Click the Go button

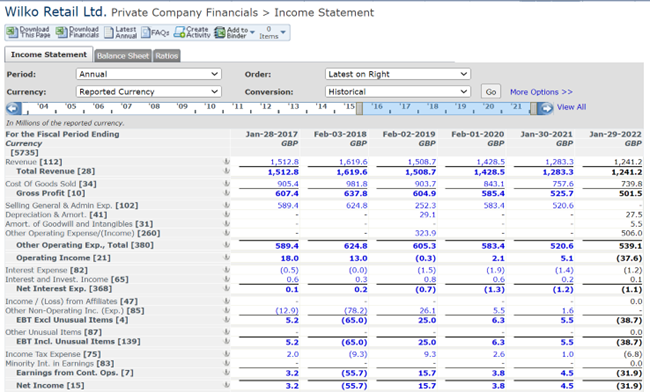(x=491, y=92)
